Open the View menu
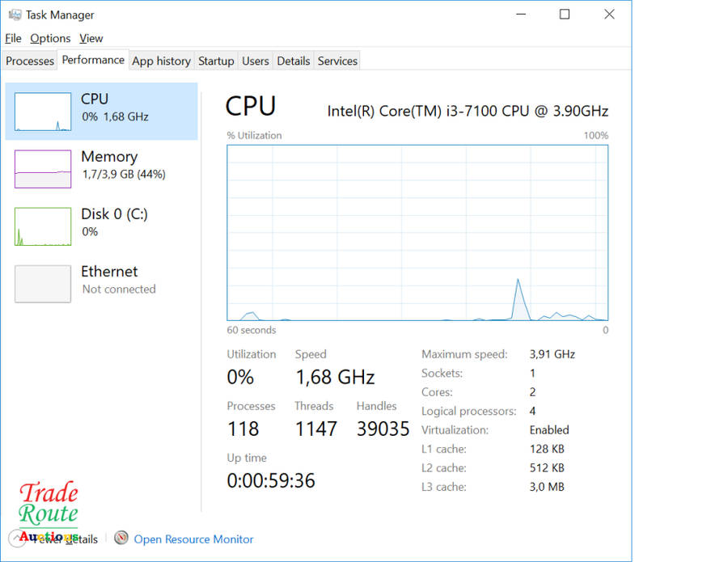The image size is (728, 562). point(91,38)
